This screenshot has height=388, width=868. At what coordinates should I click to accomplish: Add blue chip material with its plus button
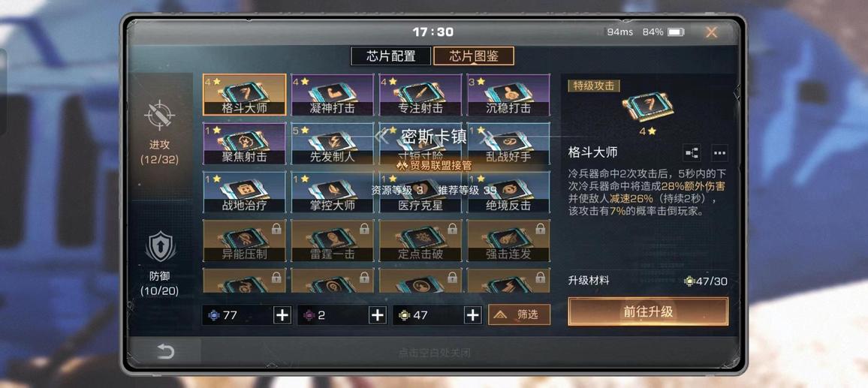point(282,315)
